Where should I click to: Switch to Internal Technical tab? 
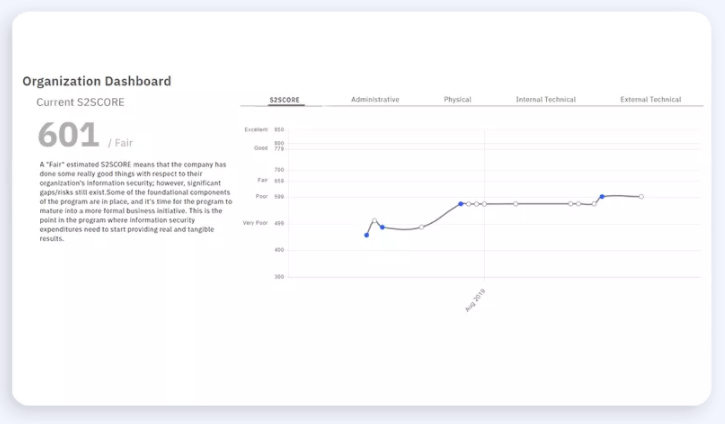(x=545, y=100)
